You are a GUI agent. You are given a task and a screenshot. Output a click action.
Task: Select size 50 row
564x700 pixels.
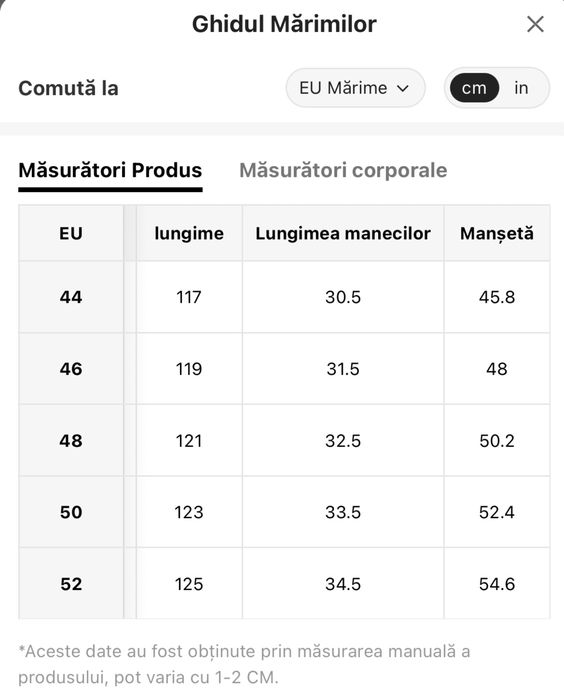pos(284,512)
